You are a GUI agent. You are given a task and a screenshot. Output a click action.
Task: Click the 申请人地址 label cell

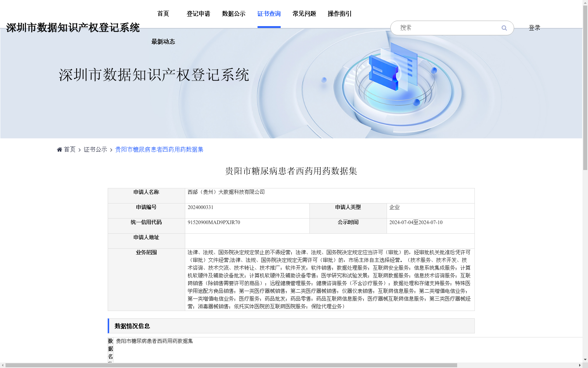(146, 241)
